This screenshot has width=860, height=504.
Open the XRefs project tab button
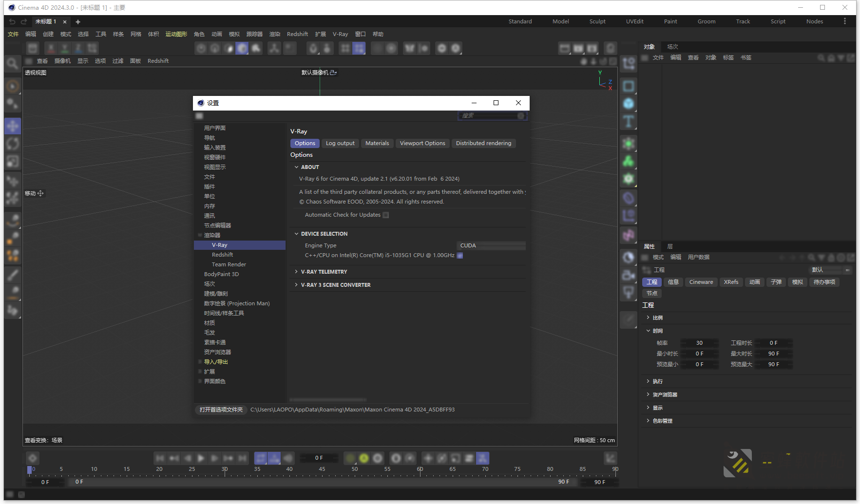point(731,282)
